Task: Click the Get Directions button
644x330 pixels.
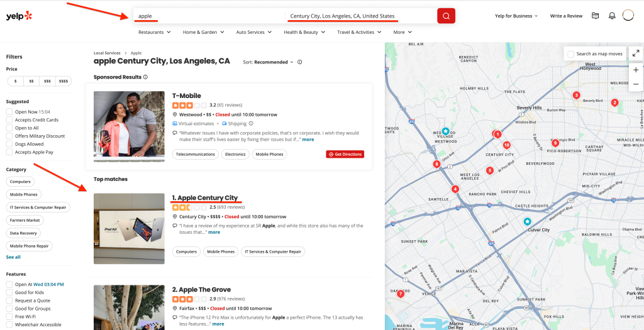Action: point(345,154)
